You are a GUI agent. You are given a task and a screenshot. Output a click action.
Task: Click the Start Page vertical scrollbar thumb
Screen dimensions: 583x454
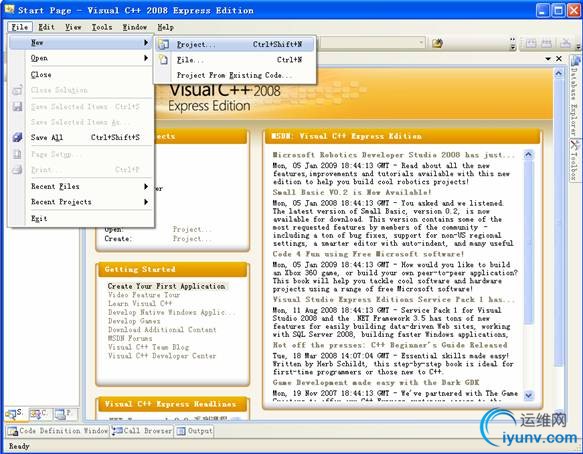tap(558, 223)
